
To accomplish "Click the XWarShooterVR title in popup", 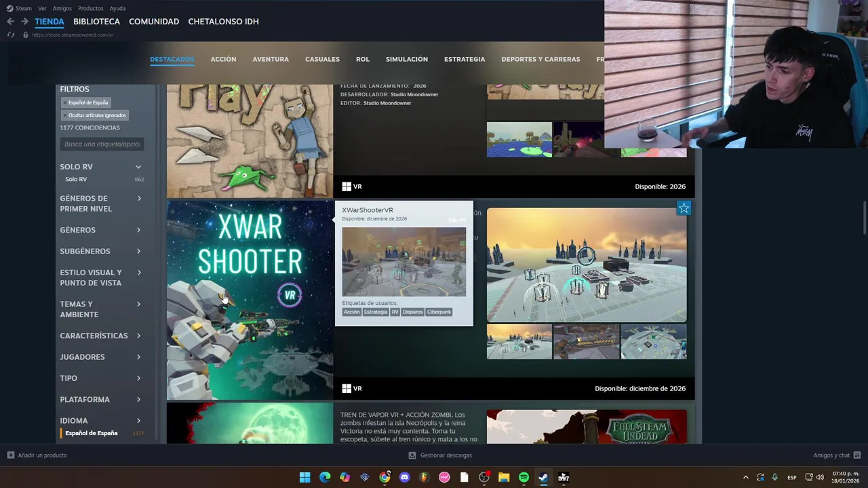I will (368, 210).
